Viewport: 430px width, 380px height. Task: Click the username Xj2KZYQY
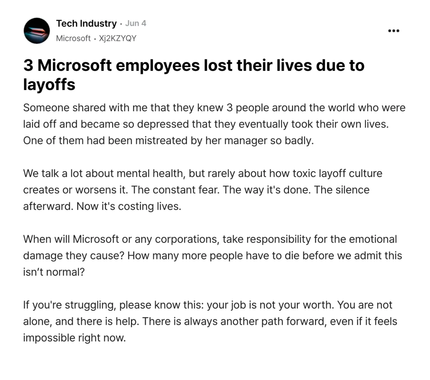point(118,38)
